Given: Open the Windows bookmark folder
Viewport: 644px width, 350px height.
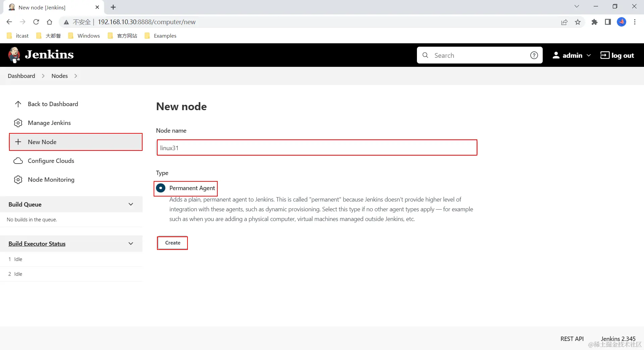Looking at the screenshot, I should [x=84, y=36].
